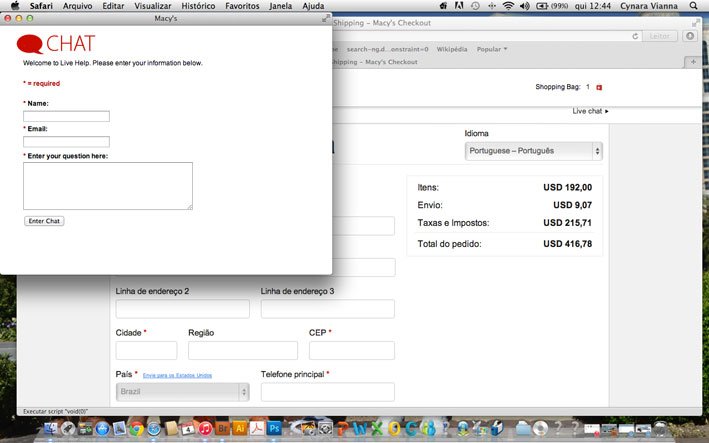
Task: Switch to Safari in the dock
Action: [x=154, y=428]
